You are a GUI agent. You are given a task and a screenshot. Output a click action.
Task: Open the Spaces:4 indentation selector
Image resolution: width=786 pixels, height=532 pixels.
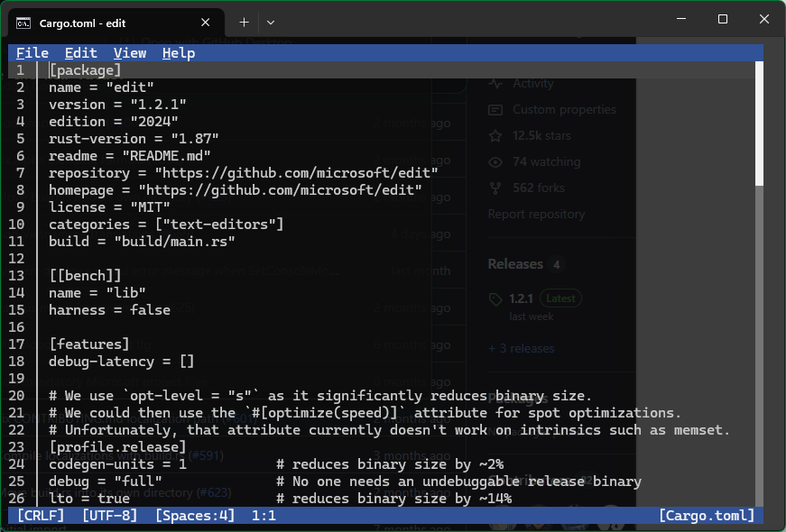pyautogui.click(x=195, y=516)
